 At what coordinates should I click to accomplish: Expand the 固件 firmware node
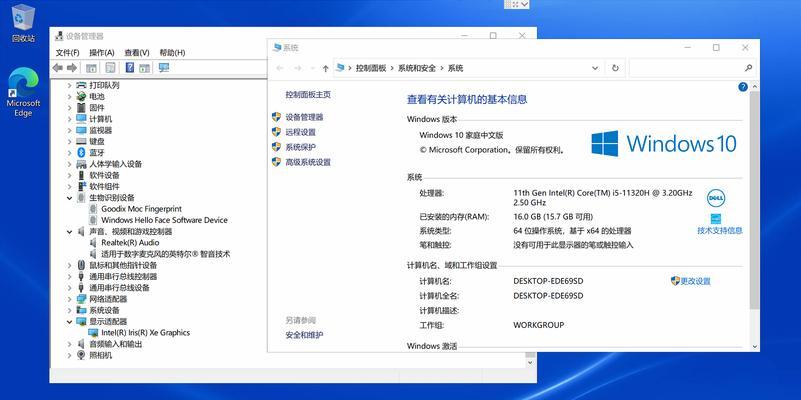pyautogui.click(x=69, y=108)
